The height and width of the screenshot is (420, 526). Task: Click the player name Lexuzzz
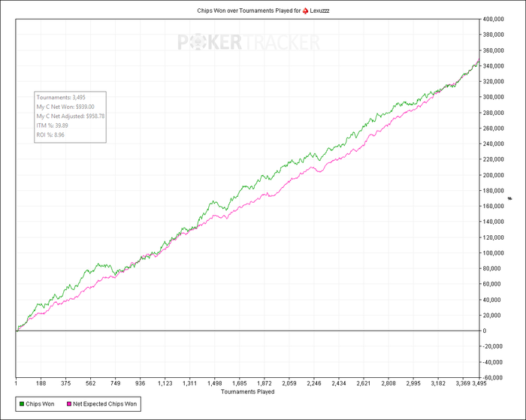pos(319,11)
